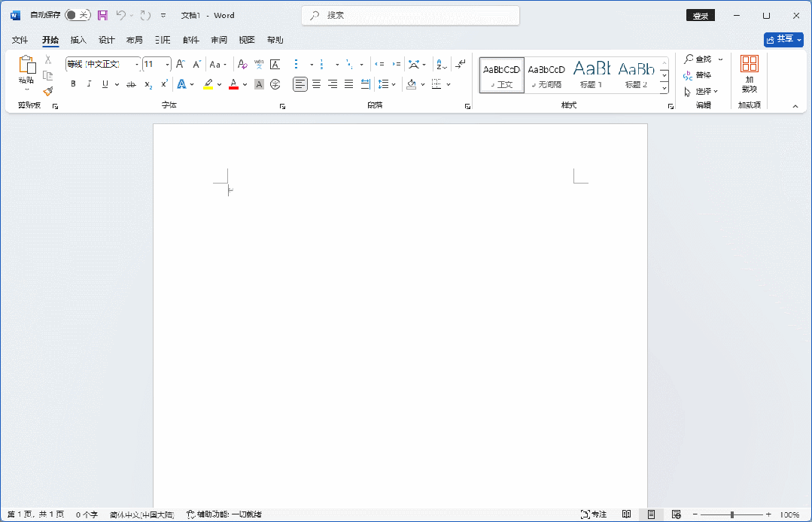Click the Sort A-Z icon
The height and width of the screenshot is (522, 812).
441,64
